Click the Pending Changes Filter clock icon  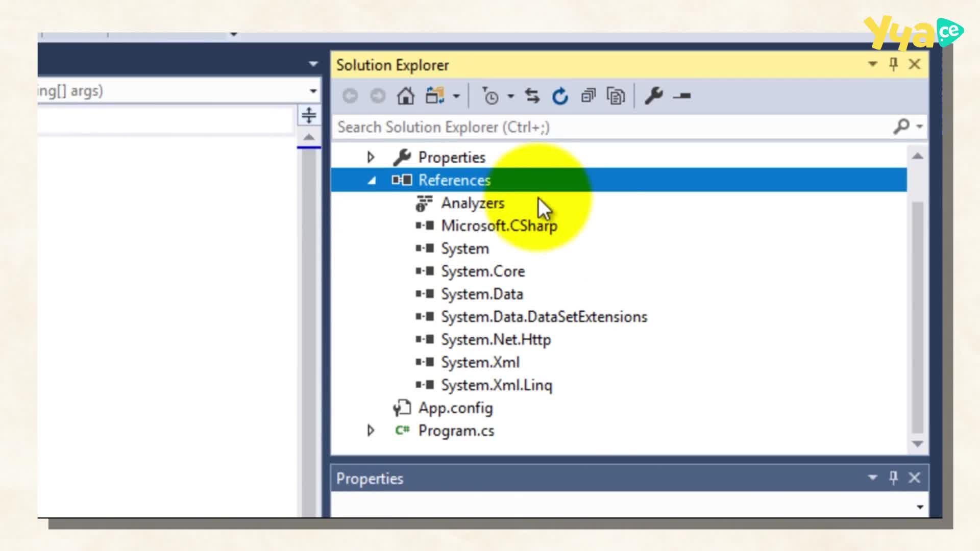(x=490, y=96)
